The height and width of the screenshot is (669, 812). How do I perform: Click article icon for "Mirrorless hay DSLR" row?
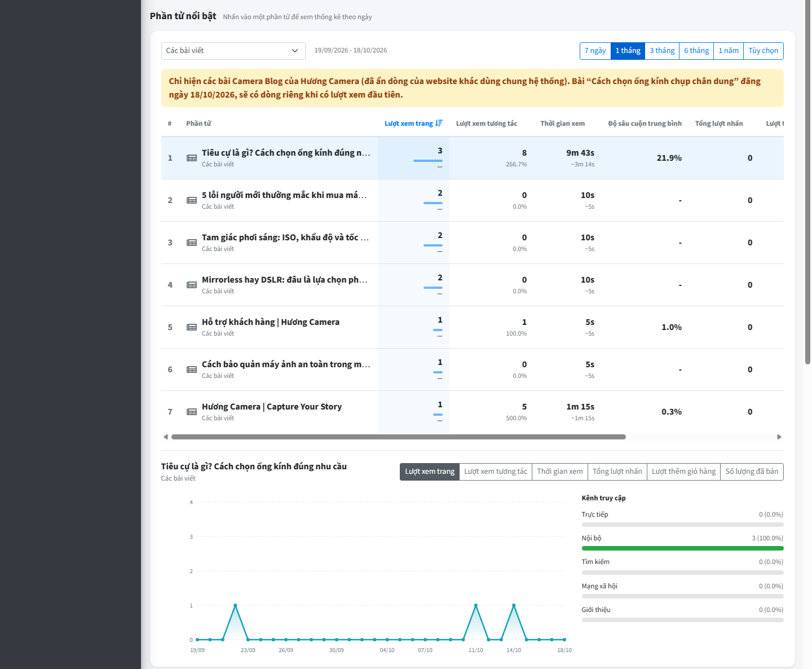[192, 285]
